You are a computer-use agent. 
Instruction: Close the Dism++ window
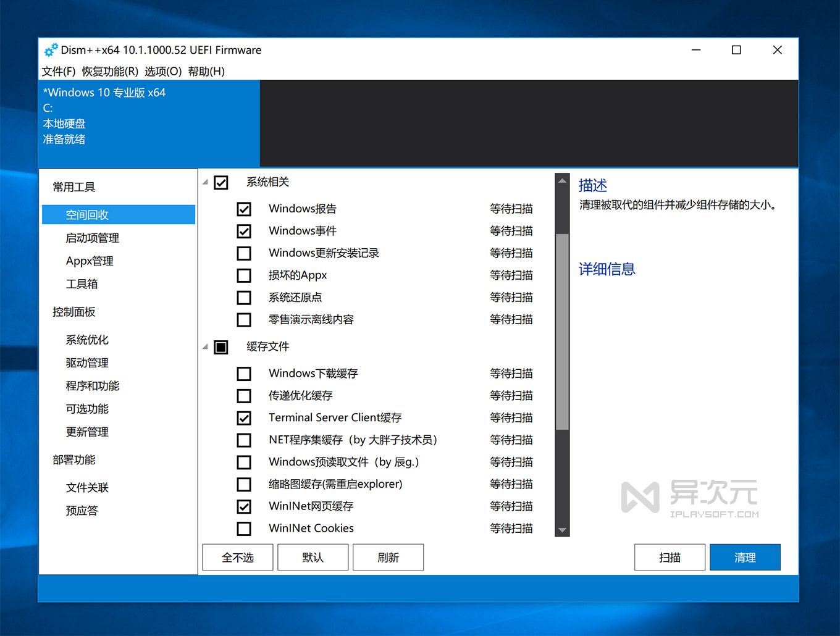778,50
